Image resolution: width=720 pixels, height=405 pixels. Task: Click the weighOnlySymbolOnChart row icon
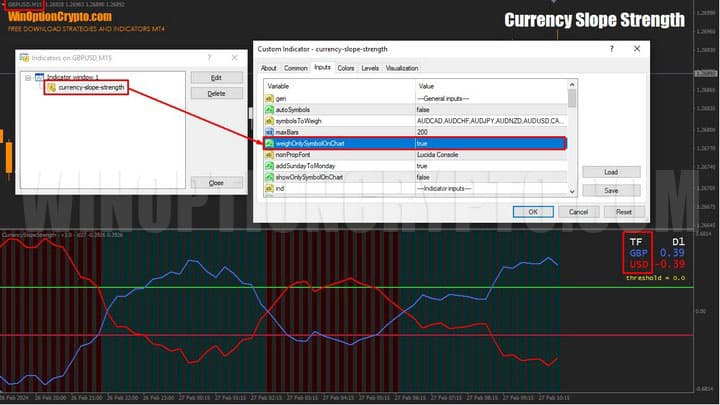point(270,143)
